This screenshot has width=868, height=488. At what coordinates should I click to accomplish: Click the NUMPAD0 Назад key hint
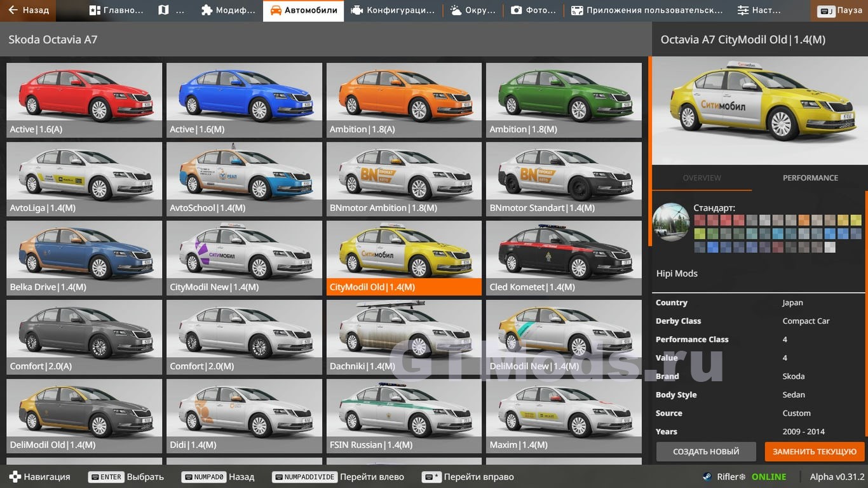(218, 477)
